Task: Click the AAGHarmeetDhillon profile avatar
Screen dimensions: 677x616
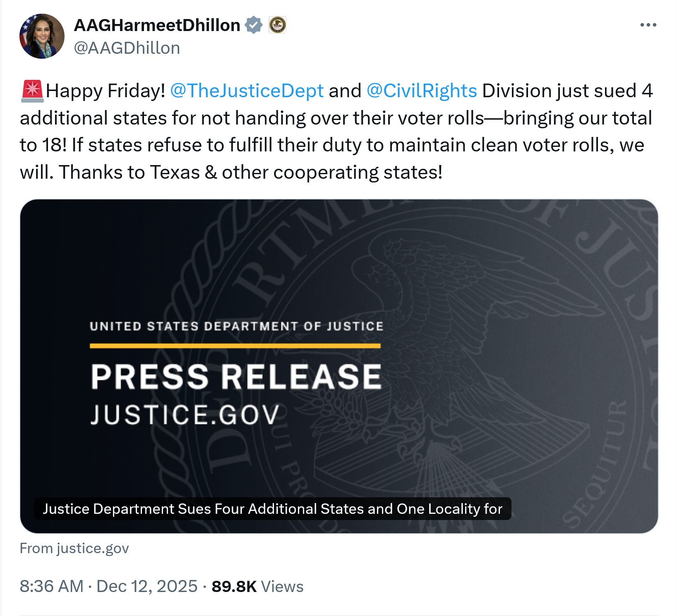Action: click(42, 36)
